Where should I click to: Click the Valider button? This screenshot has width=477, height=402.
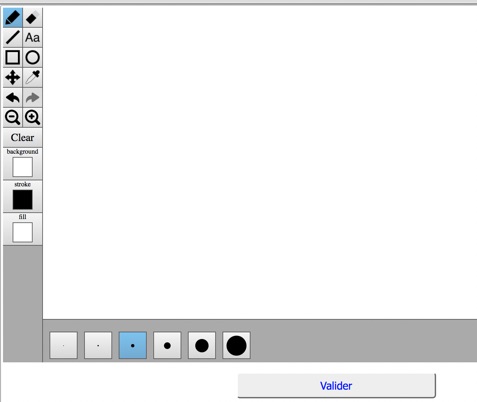[336, 386]
